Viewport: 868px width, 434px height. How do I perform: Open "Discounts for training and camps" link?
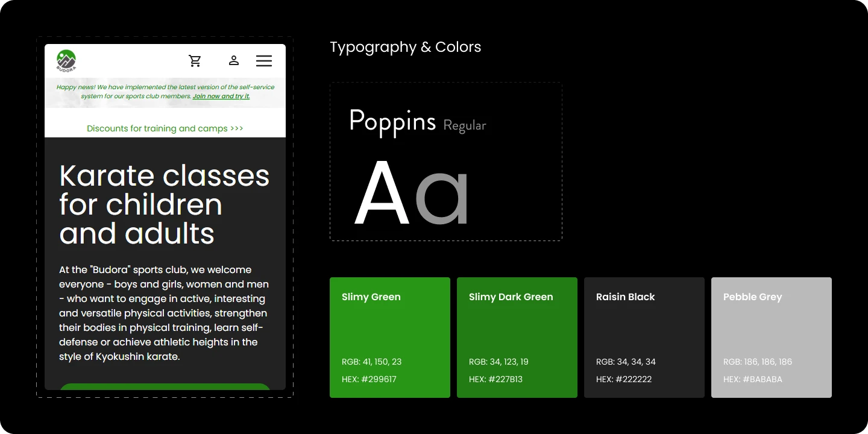click(165, 128)
